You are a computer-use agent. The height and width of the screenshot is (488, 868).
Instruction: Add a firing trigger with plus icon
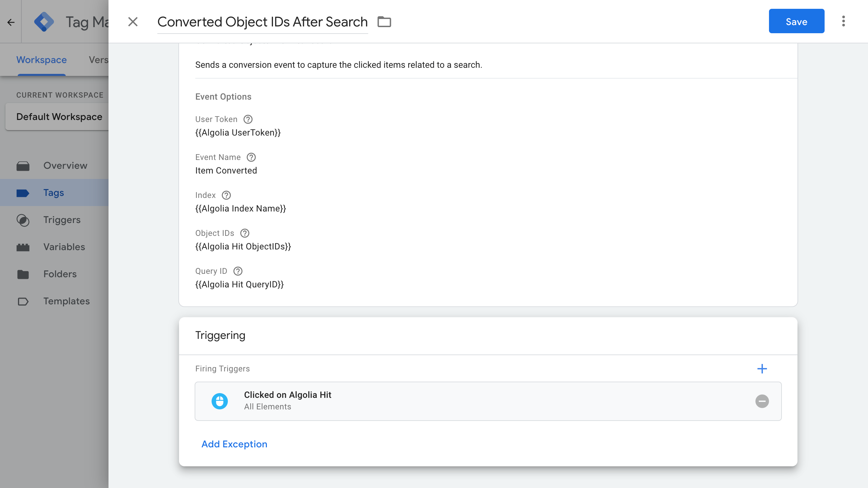(762, 369)
